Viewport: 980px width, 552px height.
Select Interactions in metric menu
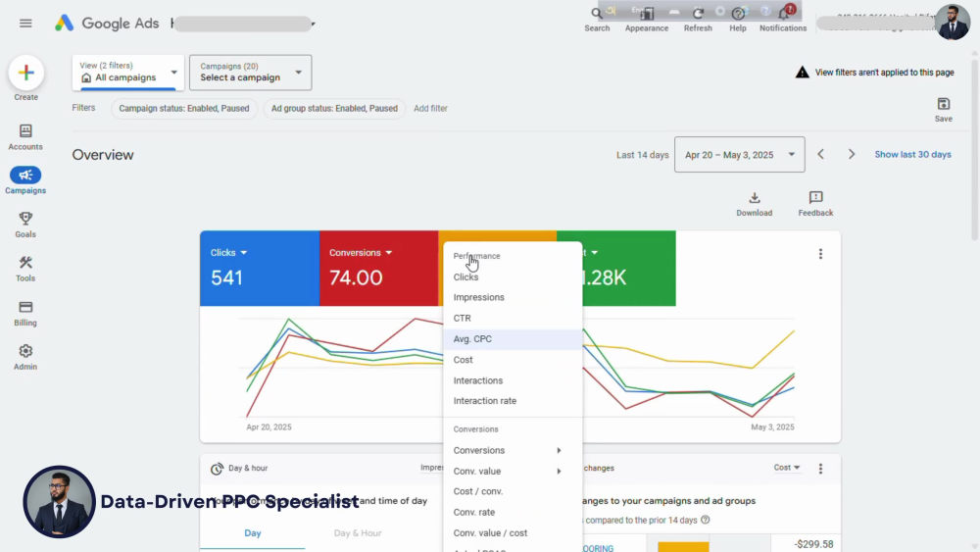513,380
